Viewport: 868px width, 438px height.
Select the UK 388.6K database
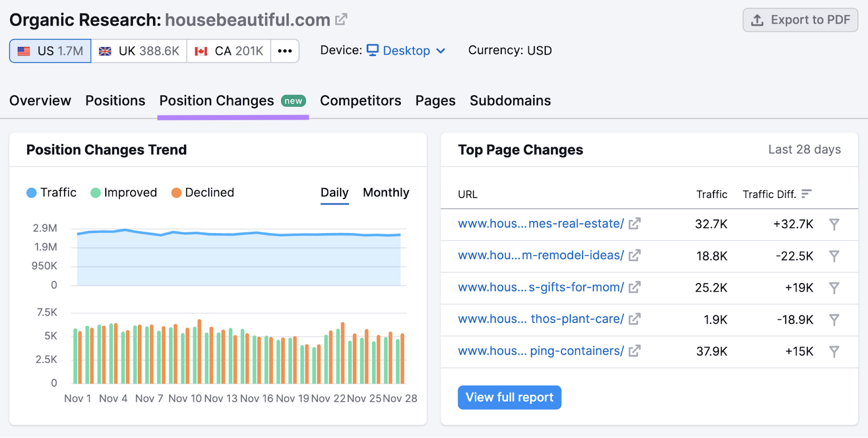coord(139,51)
